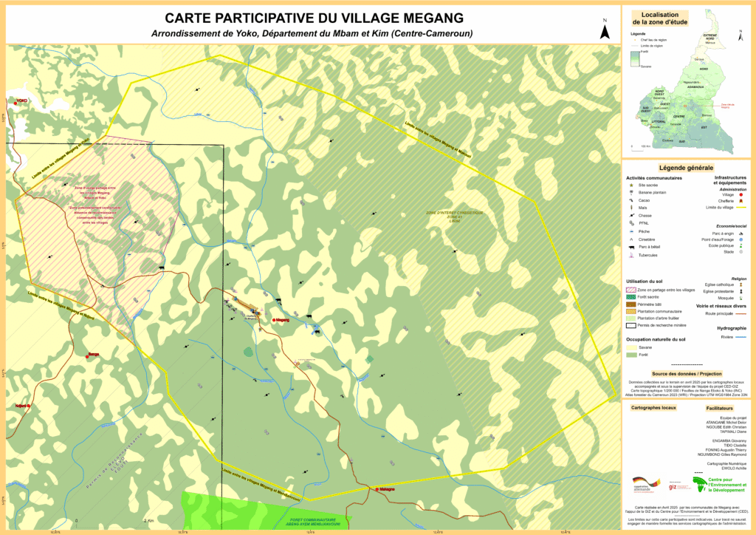Click the Tubercules legend icon
This screenshot has width=756, height=535.
pyautogui.click(x=630, y=255)
